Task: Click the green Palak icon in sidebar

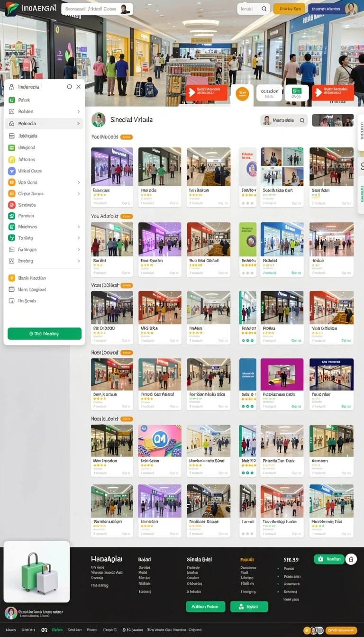Action: click(x=12, y=100)
